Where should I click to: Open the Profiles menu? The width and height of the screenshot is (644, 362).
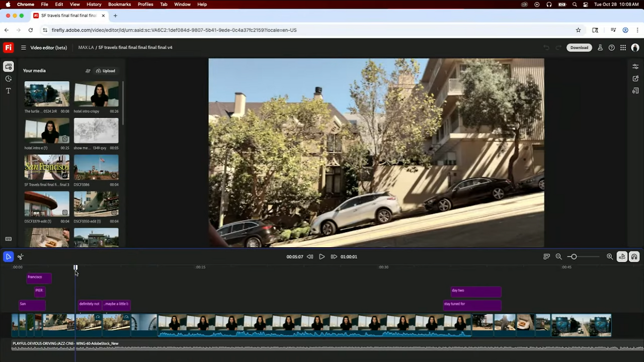click(145, 4)
